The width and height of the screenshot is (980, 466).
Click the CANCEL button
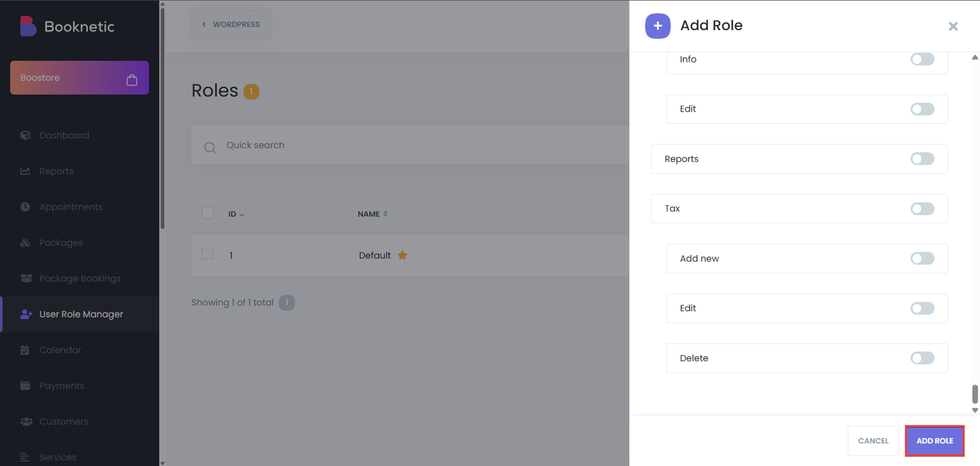[873, 441]
